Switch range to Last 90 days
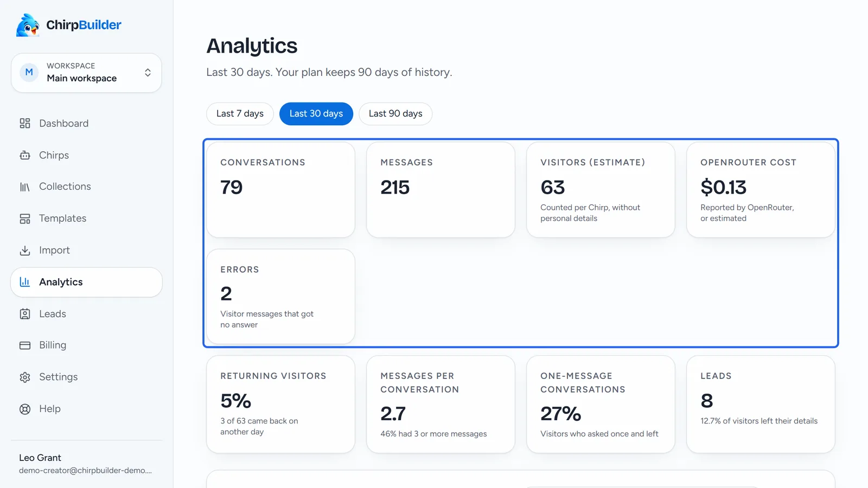This screenshot has height=488, width=868. click(x=395, y=114)
